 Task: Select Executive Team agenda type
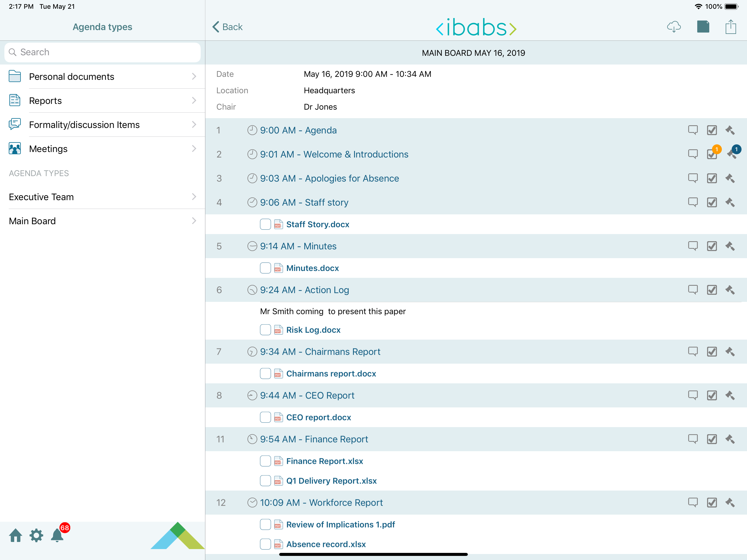pos(102,197)
